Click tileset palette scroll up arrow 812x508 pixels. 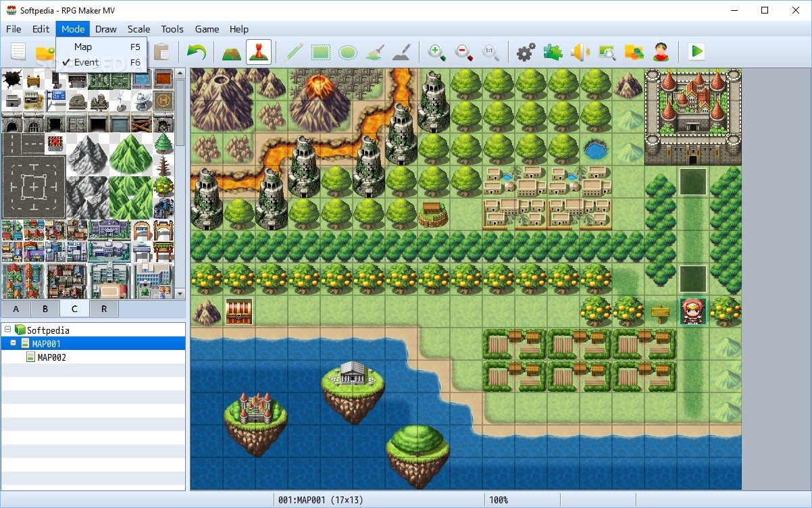[x=180, y=74]
